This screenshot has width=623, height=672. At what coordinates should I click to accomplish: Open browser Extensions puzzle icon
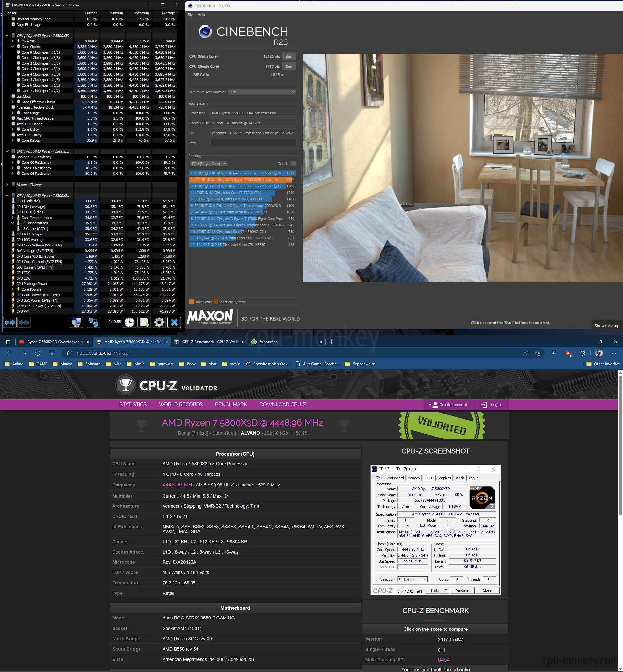point(582,353)
